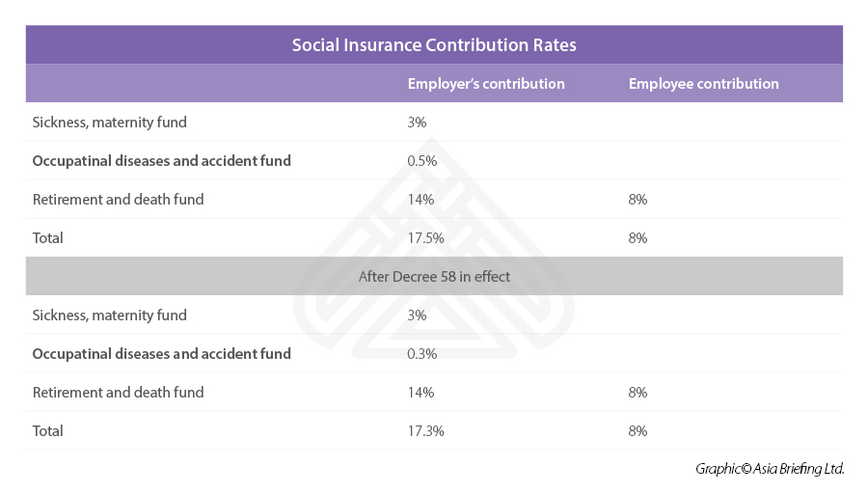Click the Total label beside 17.3%
868x494 pixels.
[47, 431]
